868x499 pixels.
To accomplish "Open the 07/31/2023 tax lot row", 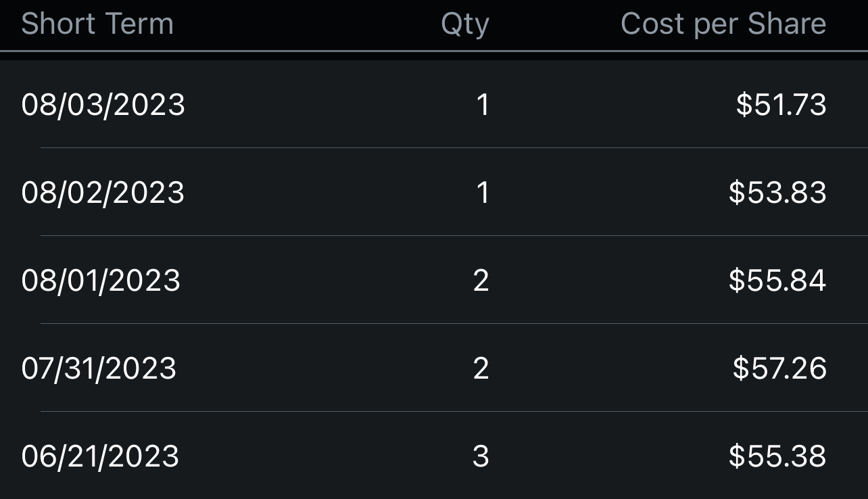I will click(434, 368).
